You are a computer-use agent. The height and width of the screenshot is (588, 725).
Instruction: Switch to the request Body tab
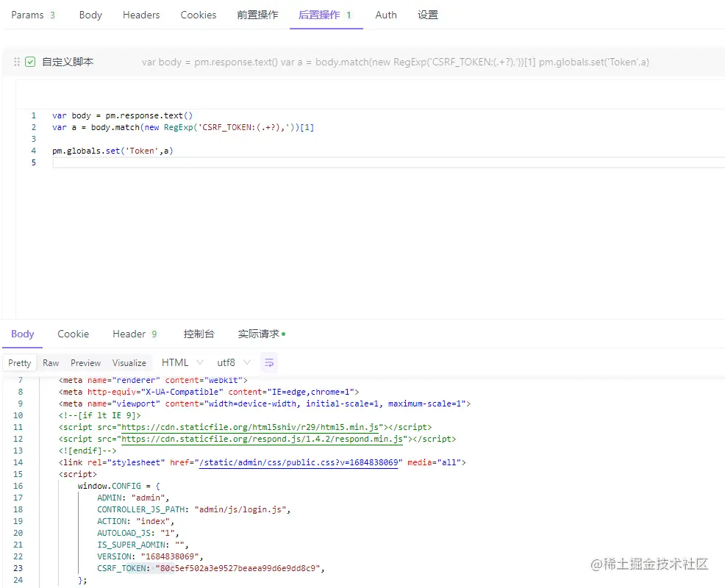(x=90, y=15)
